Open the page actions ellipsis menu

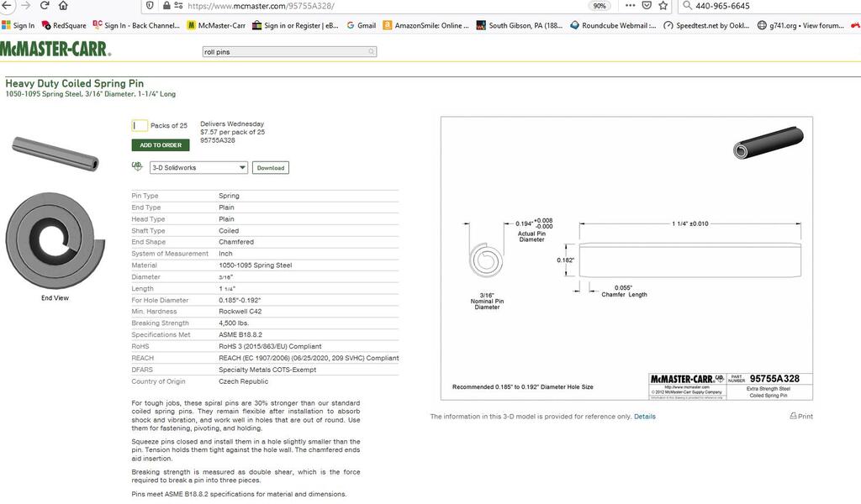[x=630, y=6]
